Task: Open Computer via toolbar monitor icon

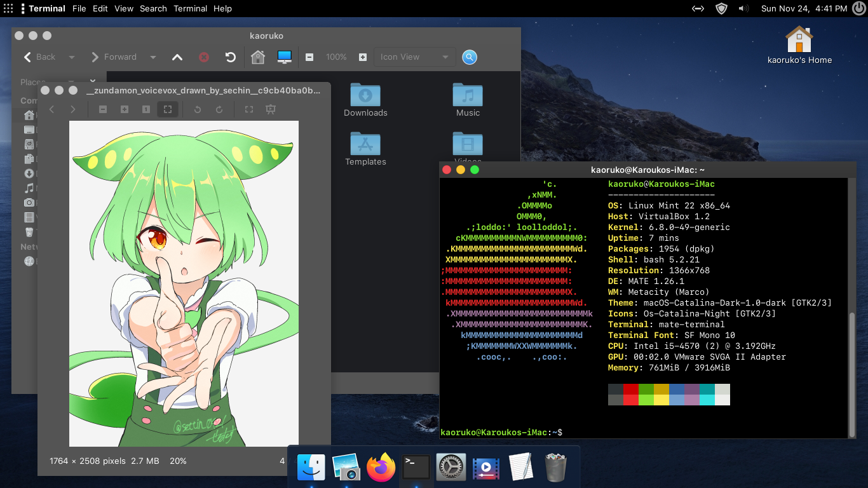Action: click(x=284, y=57)
